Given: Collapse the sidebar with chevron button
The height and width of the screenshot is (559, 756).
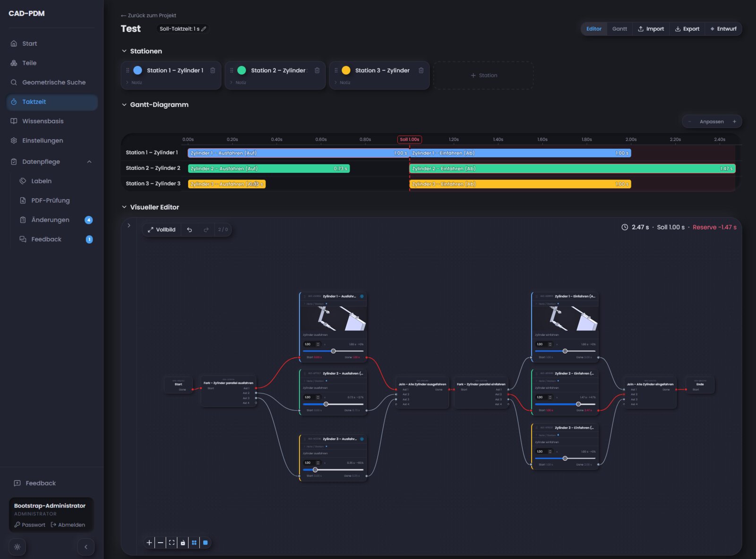Looking at the screenshot, I should tap(86, 547).
